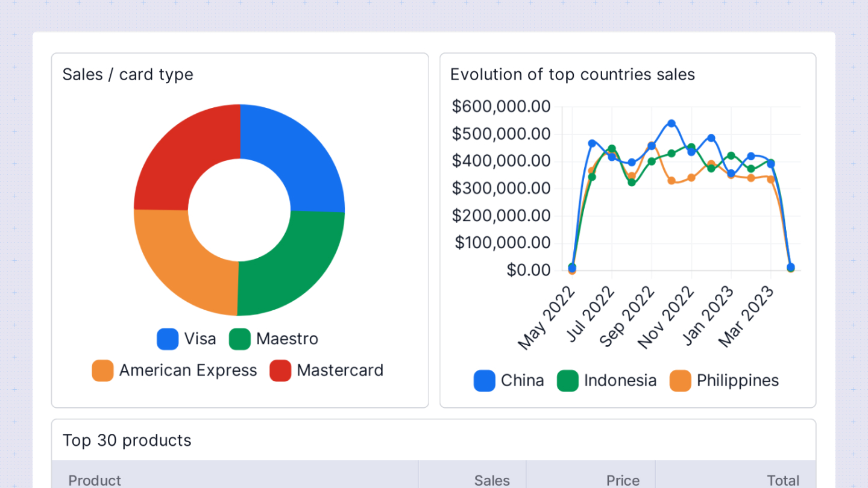The width and height of the screenshot is (868, 488).
Task: Click the Maestro legend label
Action: 287,339
